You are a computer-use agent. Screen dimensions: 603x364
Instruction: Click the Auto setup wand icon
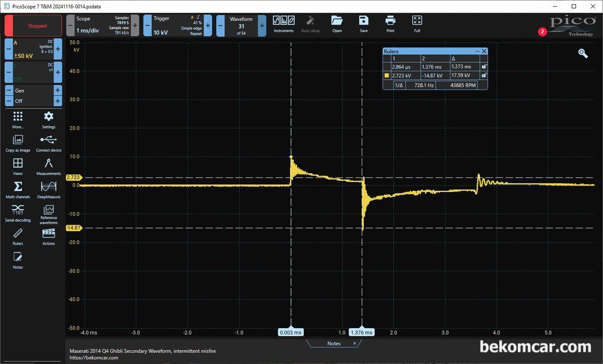(310, 24)
